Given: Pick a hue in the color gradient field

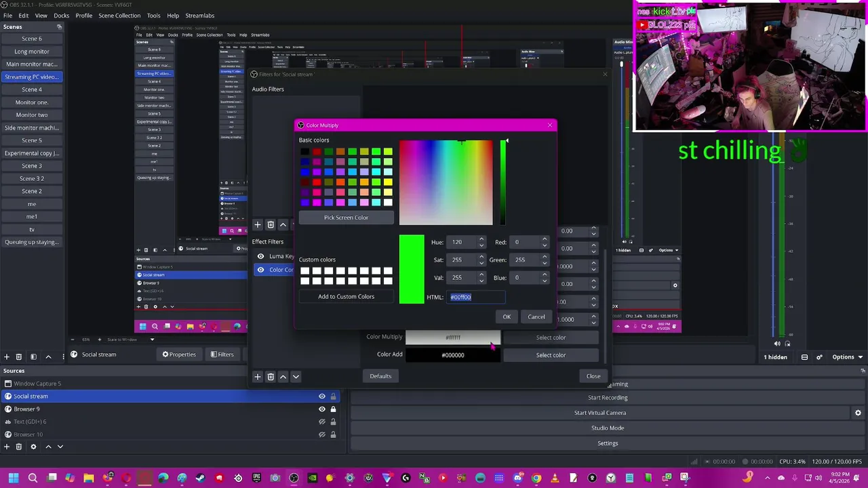Looking at the screenshot, I should click(446, 183).
